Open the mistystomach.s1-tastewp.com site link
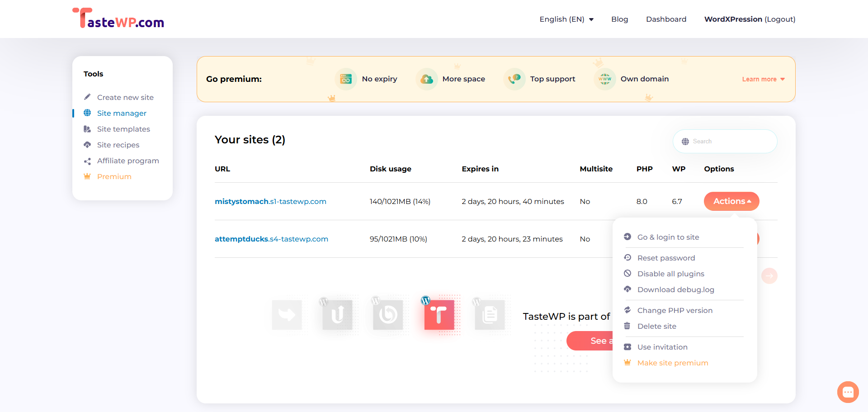 (270, 201)
